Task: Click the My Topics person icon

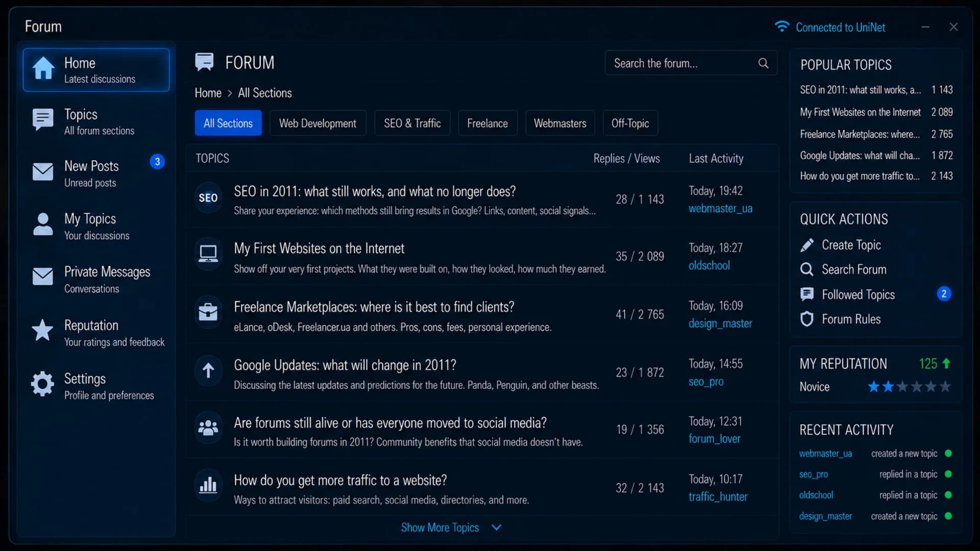Action: 43,224
